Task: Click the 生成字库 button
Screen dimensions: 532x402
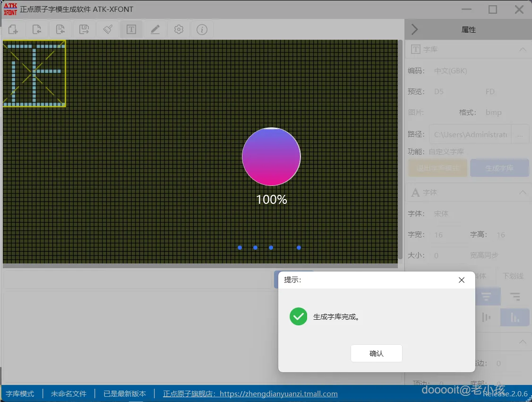Action: click(x=499, y=168)
